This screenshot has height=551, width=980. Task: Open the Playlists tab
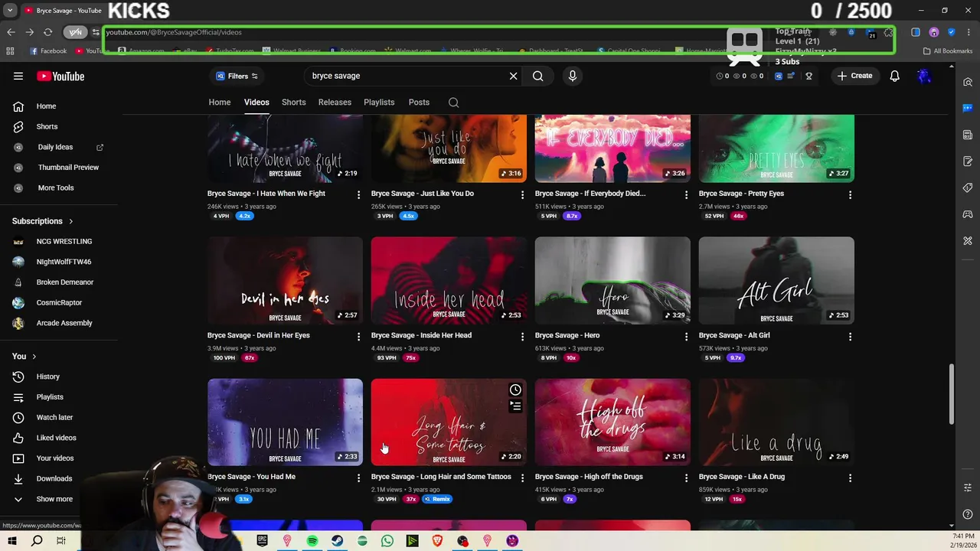pos(379,103)
